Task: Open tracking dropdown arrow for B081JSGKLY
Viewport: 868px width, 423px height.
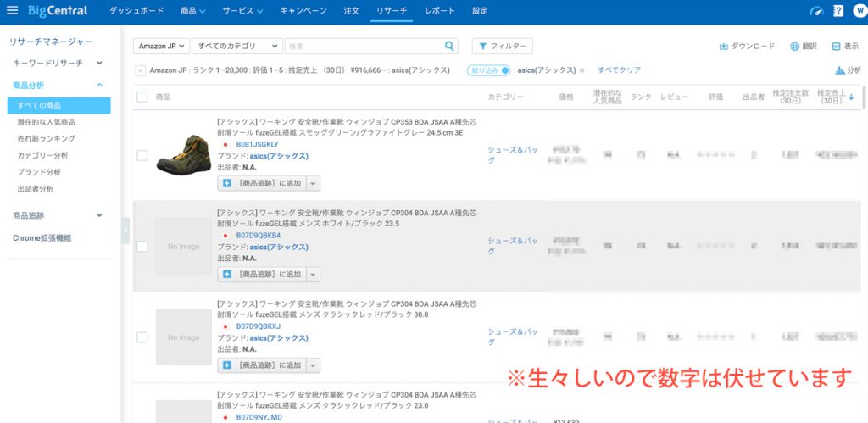Action: (314, 183)
